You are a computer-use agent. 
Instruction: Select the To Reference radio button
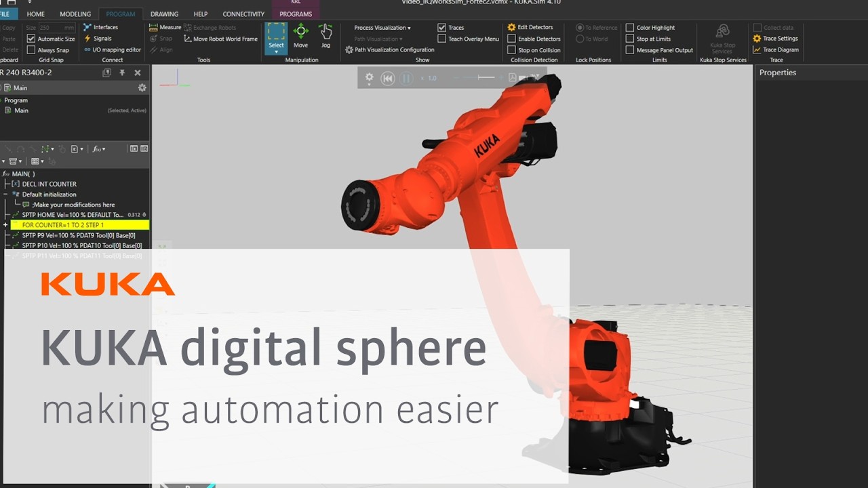(580, 27)
